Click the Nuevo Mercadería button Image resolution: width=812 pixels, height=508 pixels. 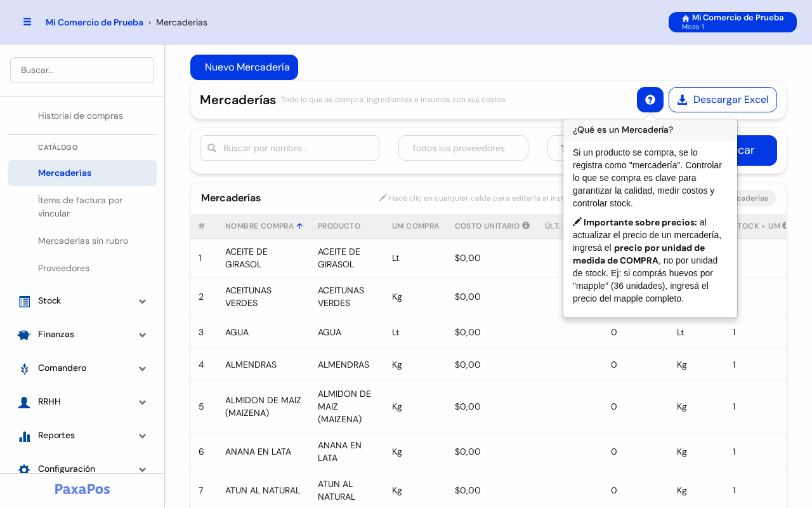(x=244, y=67)
